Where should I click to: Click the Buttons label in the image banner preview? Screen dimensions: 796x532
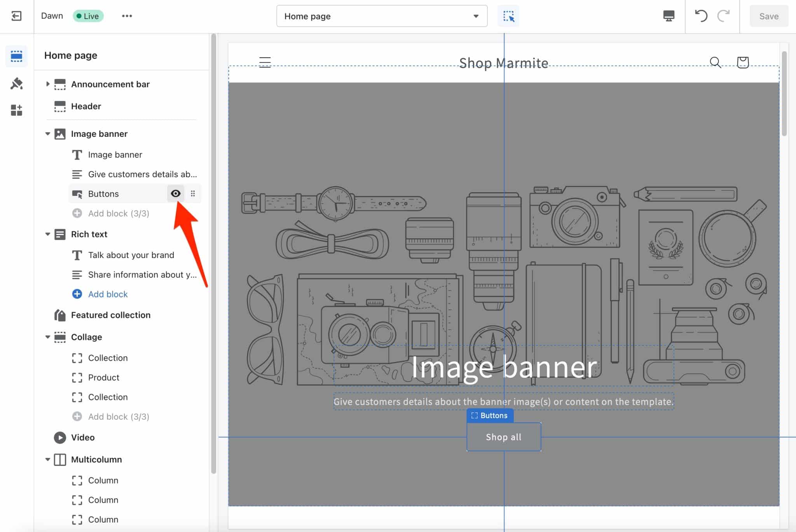490,415
